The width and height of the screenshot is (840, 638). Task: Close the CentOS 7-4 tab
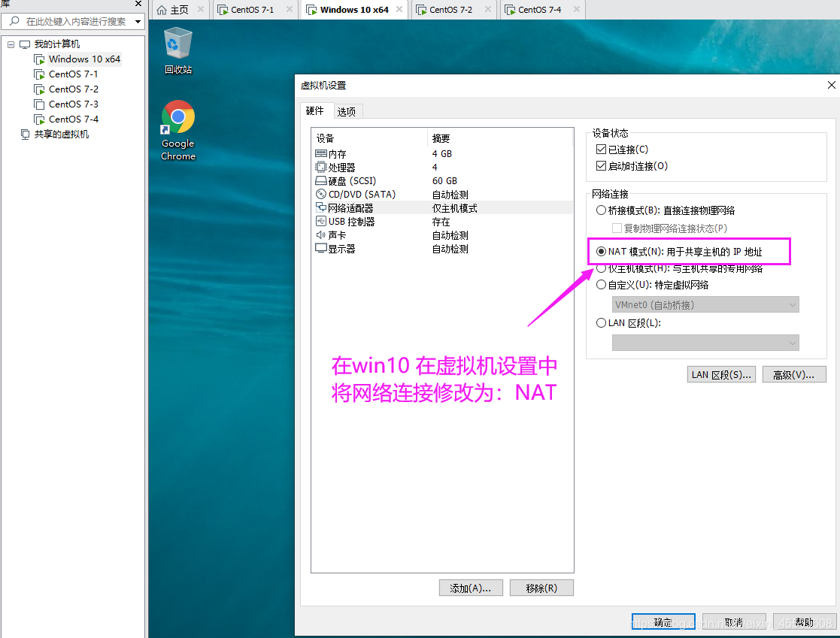(x=577, y=9)
